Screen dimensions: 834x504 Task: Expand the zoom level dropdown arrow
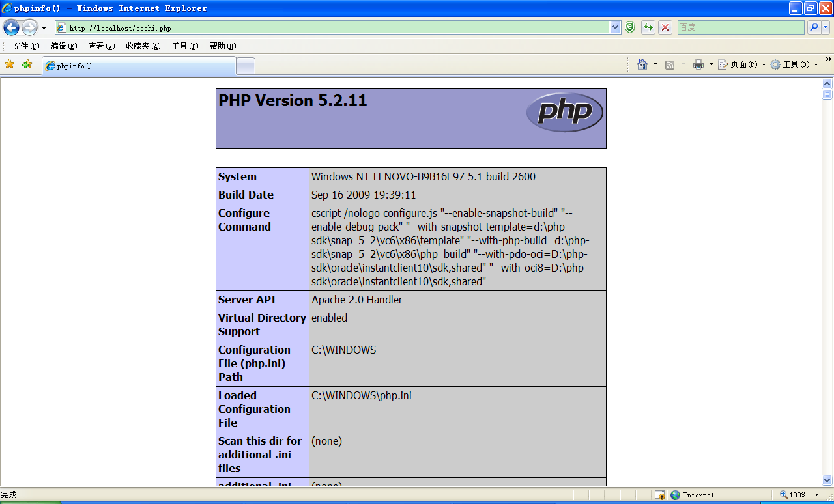pos(817,495)
